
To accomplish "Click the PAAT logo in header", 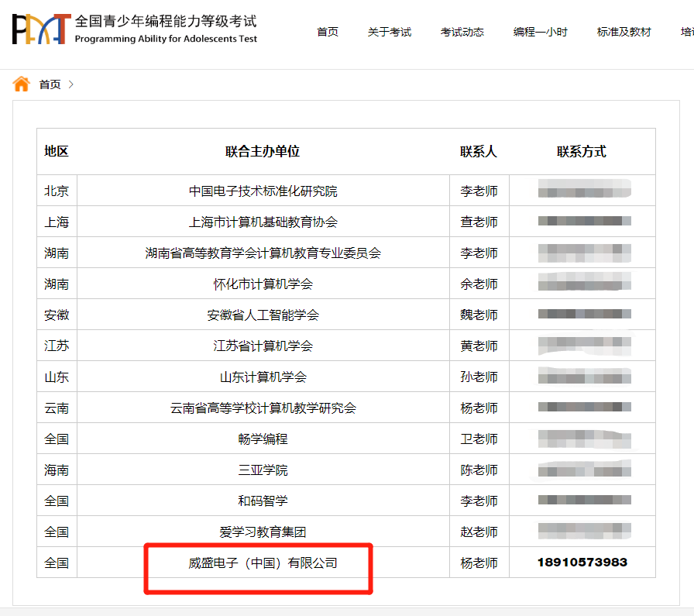I will (40, 29).
